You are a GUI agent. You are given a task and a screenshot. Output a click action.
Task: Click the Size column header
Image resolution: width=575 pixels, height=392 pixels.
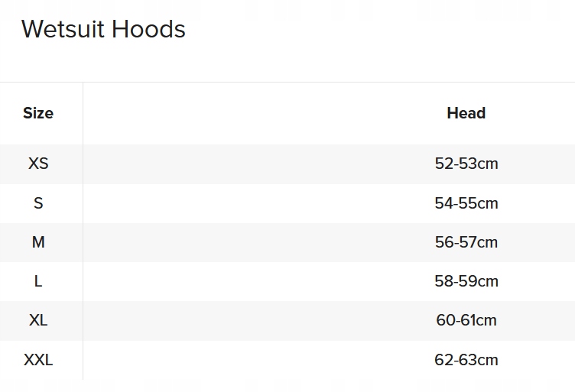tap(38, 113)
